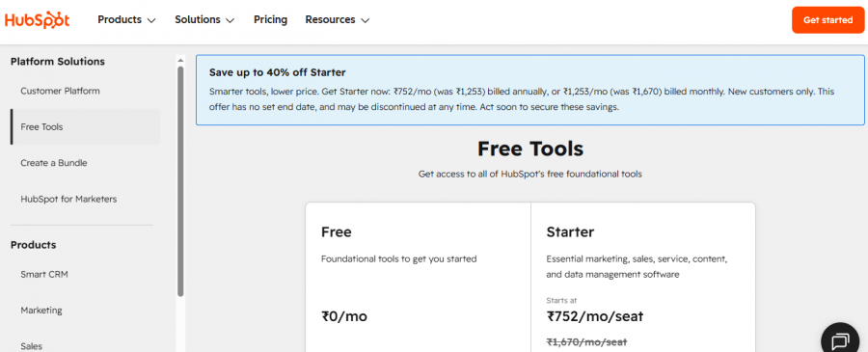The image size is (868, 352).
Task: Select Smart CRM product in sidebar
Action: [x=44, y=274]
